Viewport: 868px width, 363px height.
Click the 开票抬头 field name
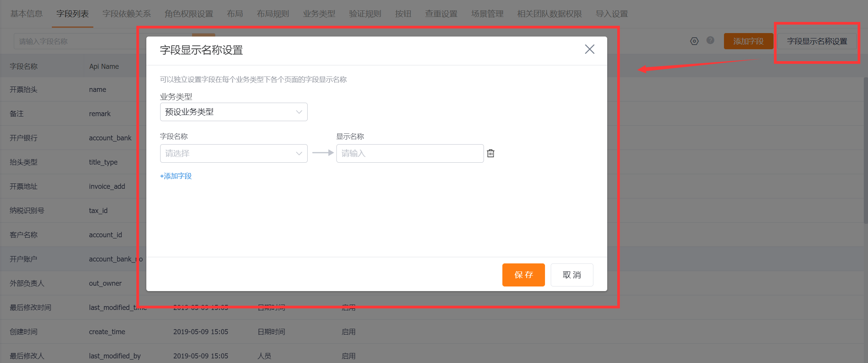click(x=24, y=90)
